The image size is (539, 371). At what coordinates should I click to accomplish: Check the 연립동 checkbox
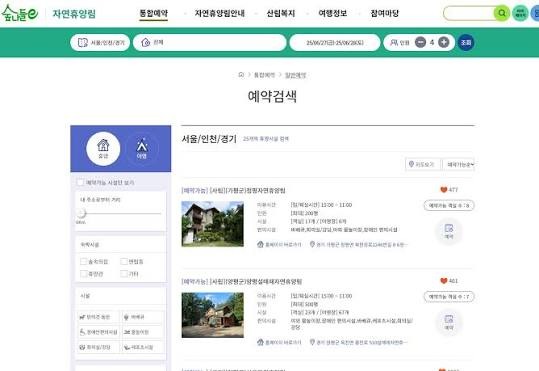tap(124, 262)
